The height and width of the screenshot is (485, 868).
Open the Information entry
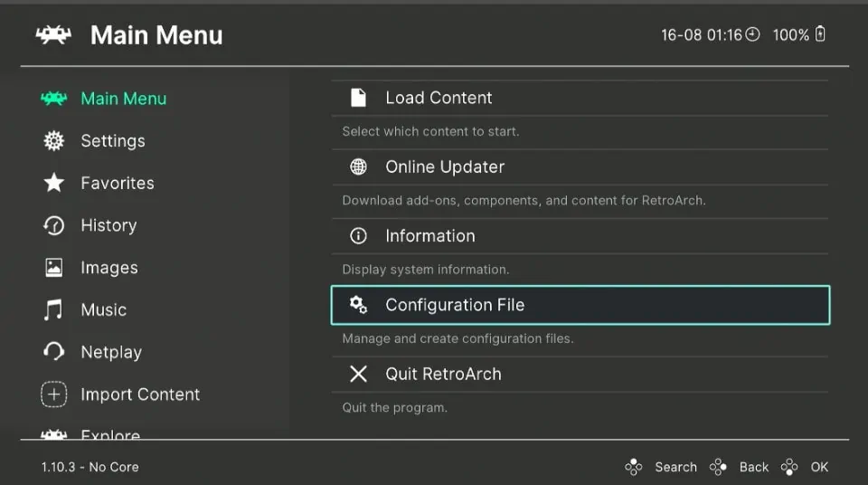(x=580, y=235)
